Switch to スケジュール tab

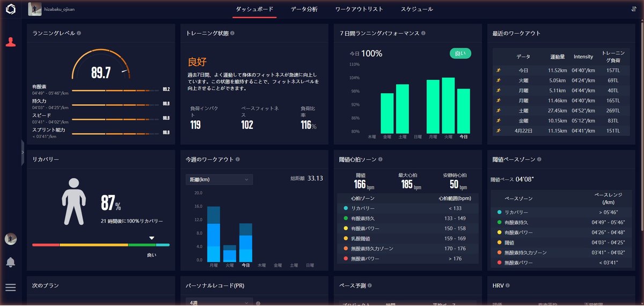(x=417, y=9)
